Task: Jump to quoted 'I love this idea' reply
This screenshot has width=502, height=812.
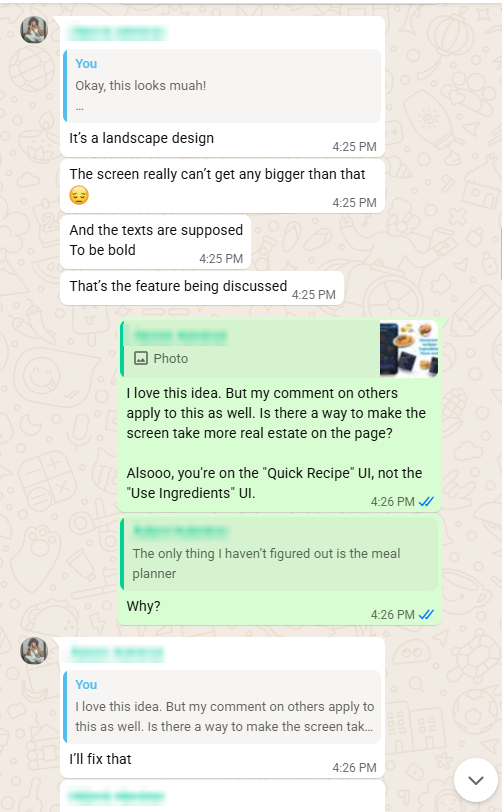Action: [x=222, y=707]
